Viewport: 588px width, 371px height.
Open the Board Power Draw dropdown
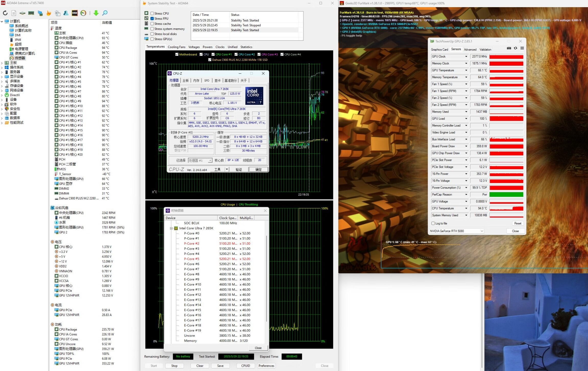pos(466,146)
